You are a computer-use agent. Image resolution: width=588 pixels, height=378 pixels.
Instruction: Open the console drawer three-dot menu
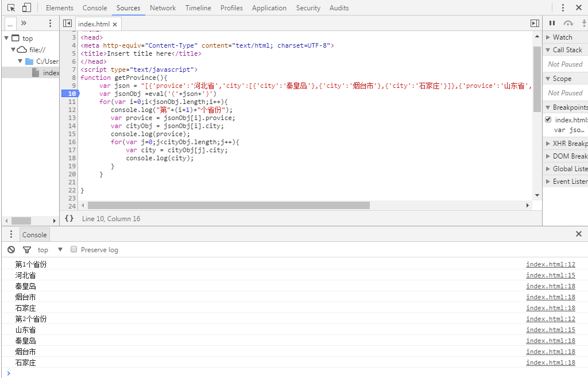click(x=11, y=234)
